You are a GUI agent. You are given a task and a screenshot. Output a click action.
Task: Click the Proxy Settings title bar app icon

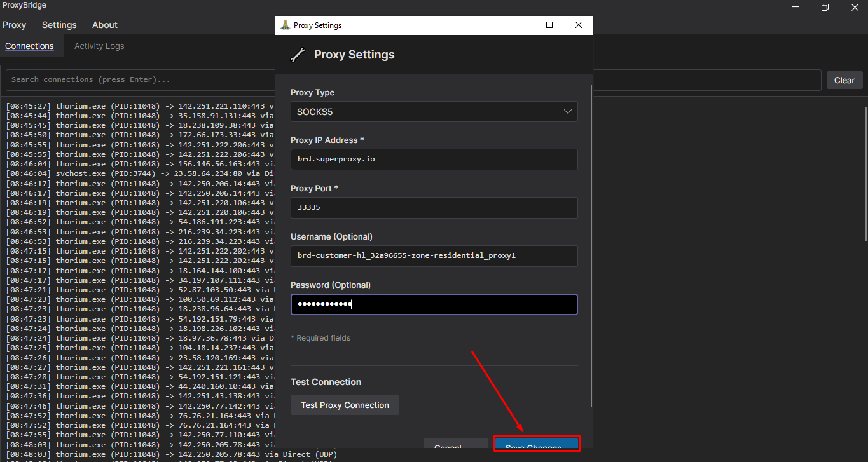(x=286, y=25)
